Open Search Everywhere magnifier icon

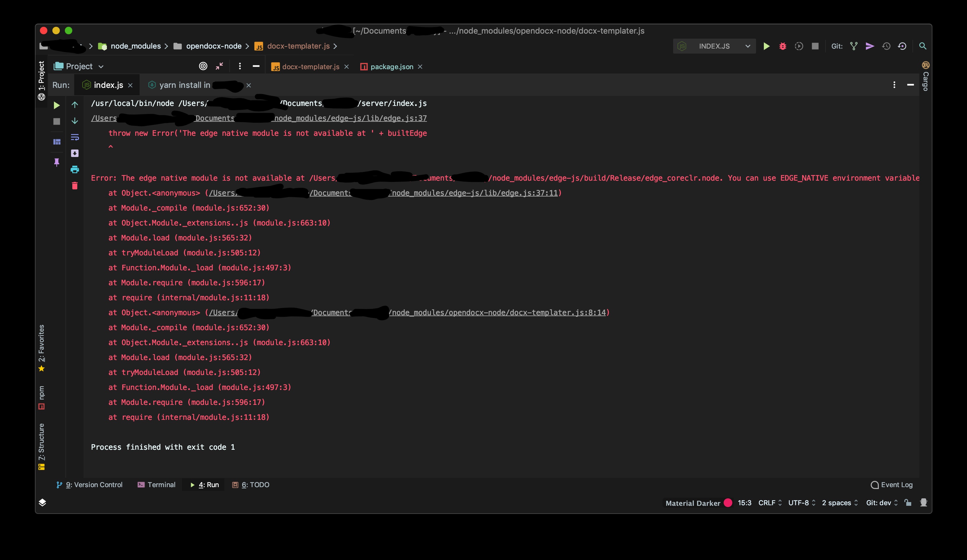(922, 46)
